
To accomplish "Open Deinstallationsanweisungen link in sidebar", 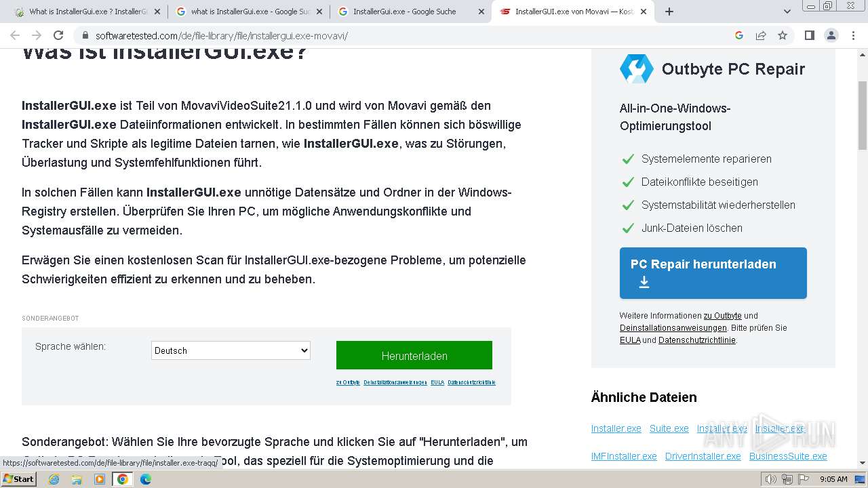I will coord(672,328).
